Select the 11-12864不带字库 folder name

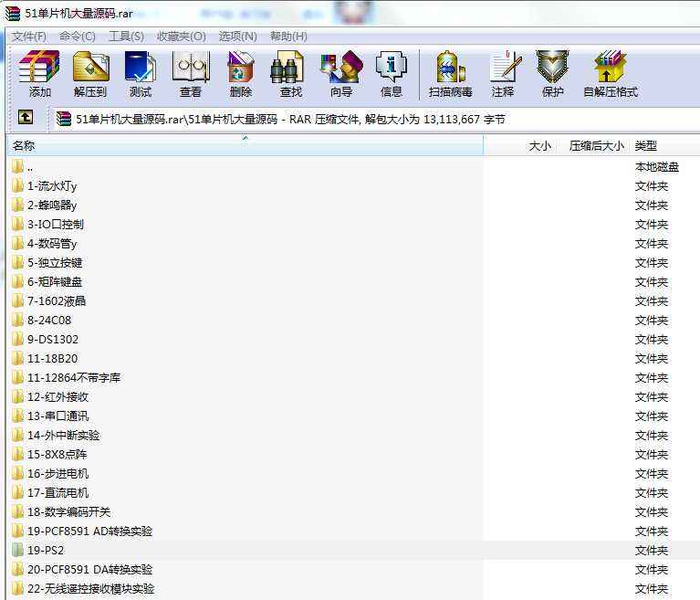[74, 378]
